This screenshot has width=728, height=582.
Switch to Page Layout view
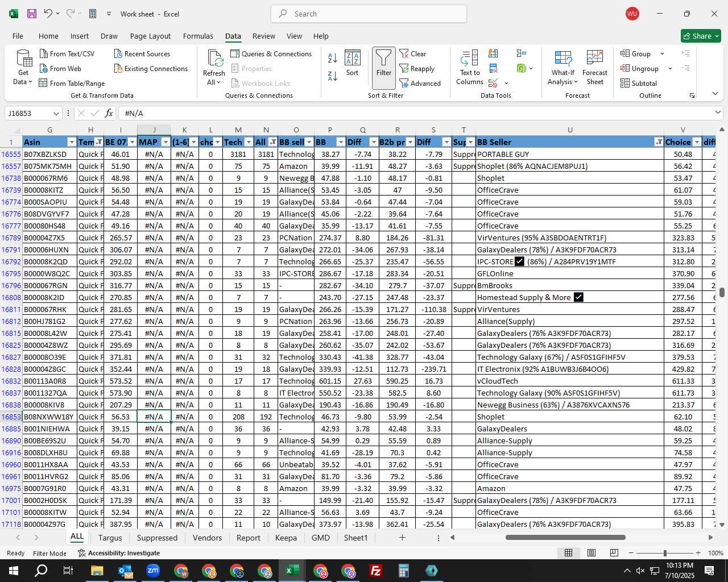[x=591, y=552]
